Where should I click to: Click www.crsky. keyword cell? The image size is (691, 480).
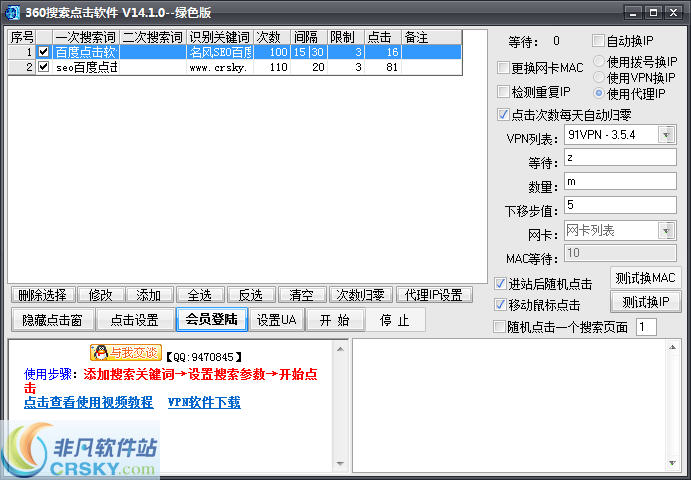(220, 67)
